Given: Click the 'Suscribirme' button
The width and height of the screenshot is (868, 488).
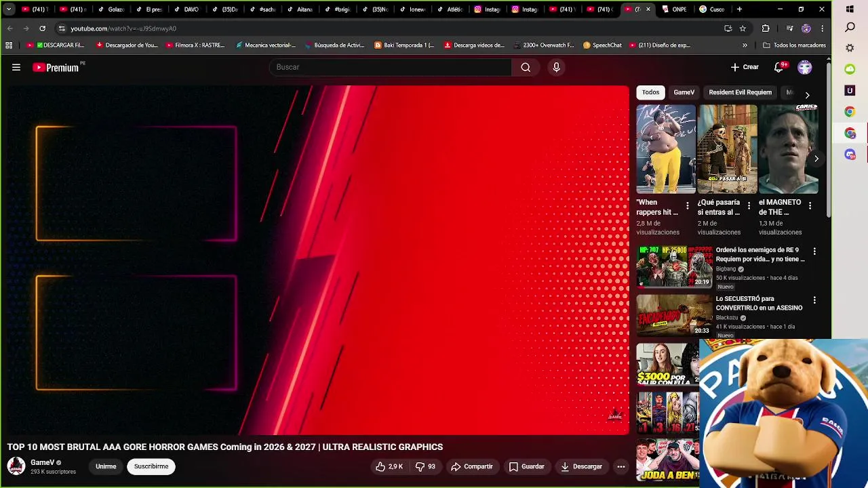Looking at the screenshot, I should coord(151,466).
